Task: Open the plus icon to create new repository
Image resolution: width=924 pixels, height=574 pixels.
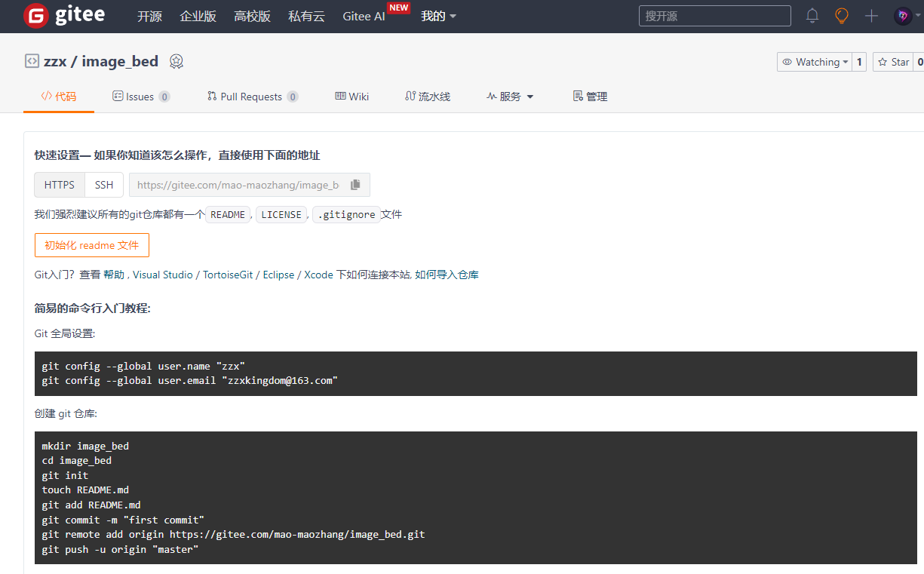Action: click(870, 15)
